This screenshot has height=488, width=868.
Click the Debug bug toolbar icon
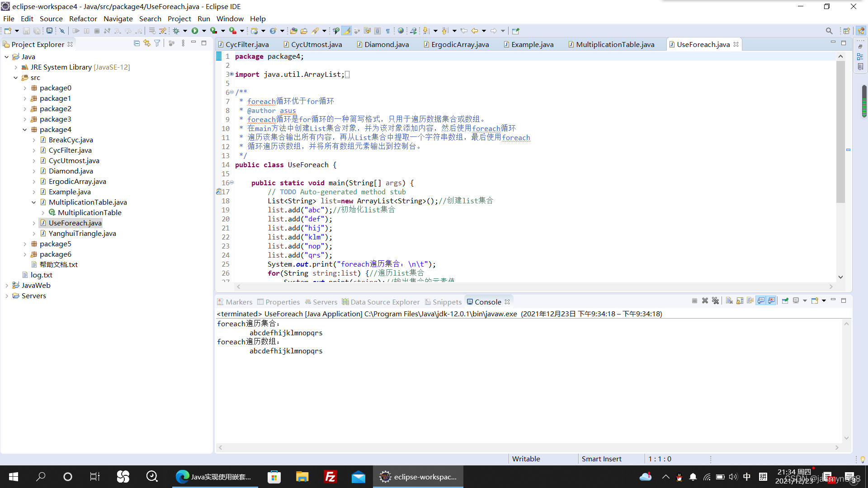tap(176, 31)
